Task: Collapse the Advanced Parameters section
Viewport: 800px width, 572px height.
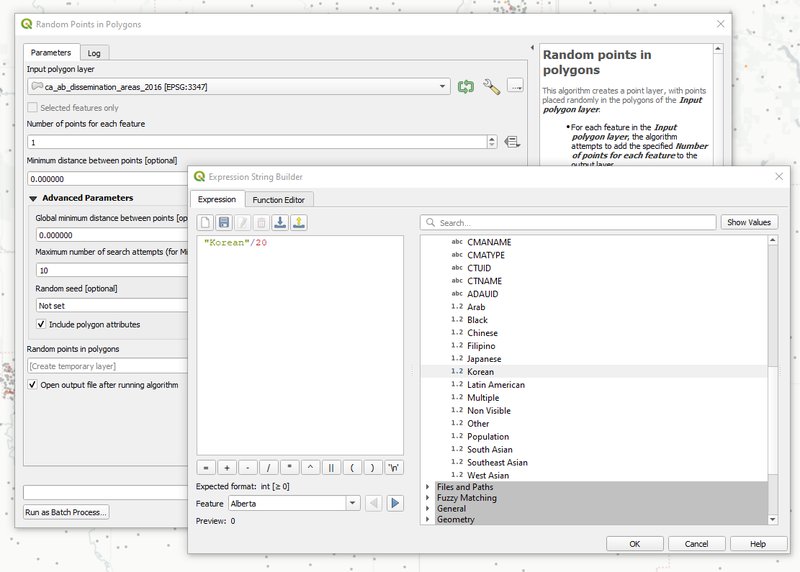Action: point(33,198)
